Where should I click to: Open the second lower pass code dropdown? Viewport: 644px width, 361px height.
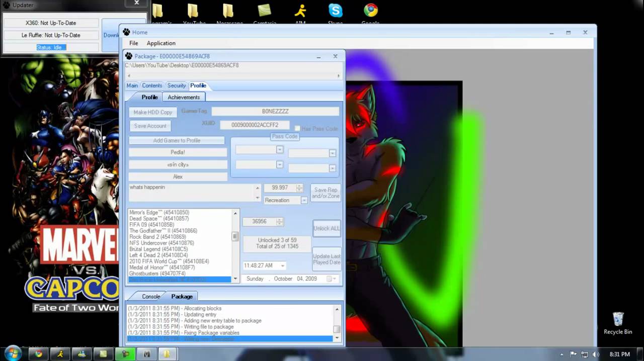pos(332,168)
